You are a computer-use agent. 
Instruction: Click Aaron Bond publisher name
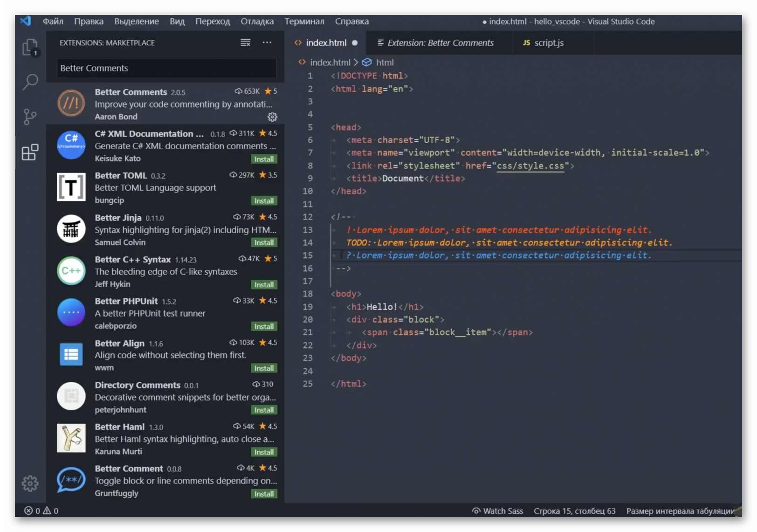(x=116, y=117)
